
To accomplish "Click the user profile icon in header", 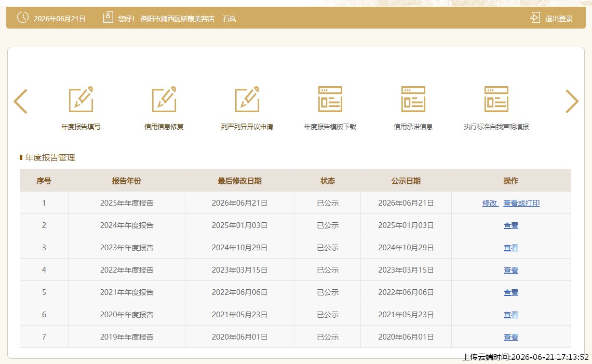I will click(108, 17).
